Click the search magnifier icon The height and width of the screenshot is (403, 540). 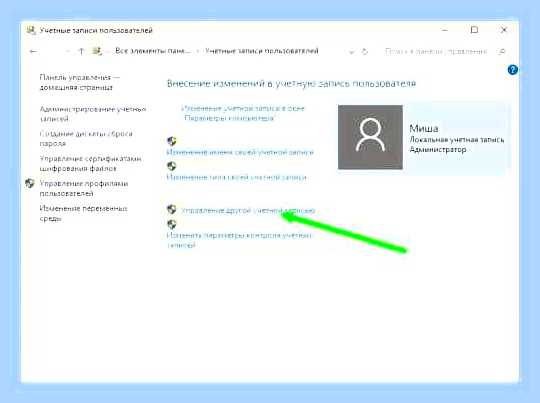coord(502,52)
